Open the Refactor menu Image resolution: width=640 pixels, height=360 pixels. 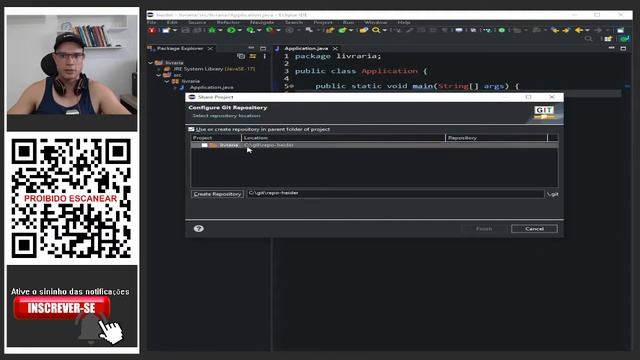coord(228,22)
